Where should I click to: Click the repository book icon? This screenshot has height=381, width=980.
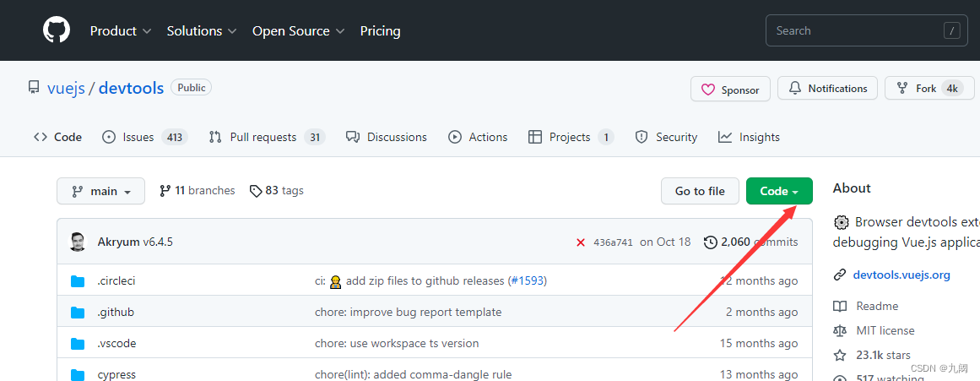[34, 88]
